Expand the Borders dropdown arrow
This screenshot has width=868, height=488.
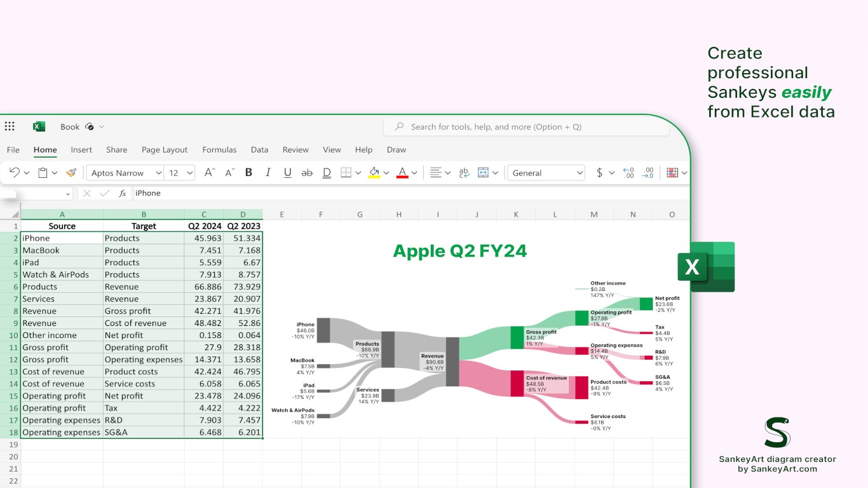(358, 173)
